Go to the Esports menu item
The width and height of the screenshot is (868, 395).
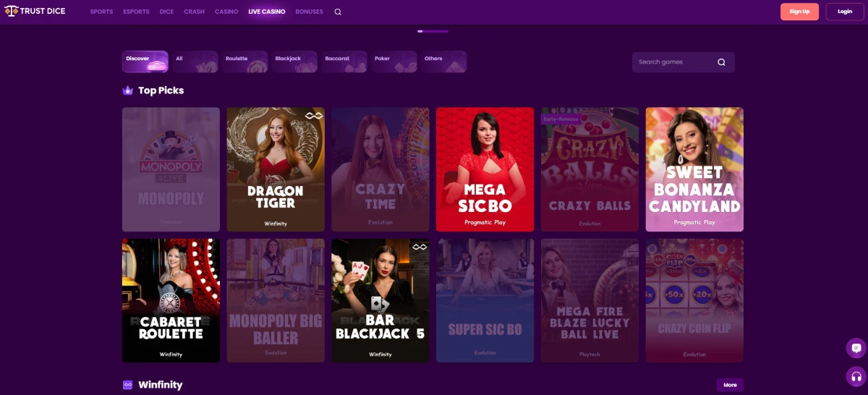(136, 12)
